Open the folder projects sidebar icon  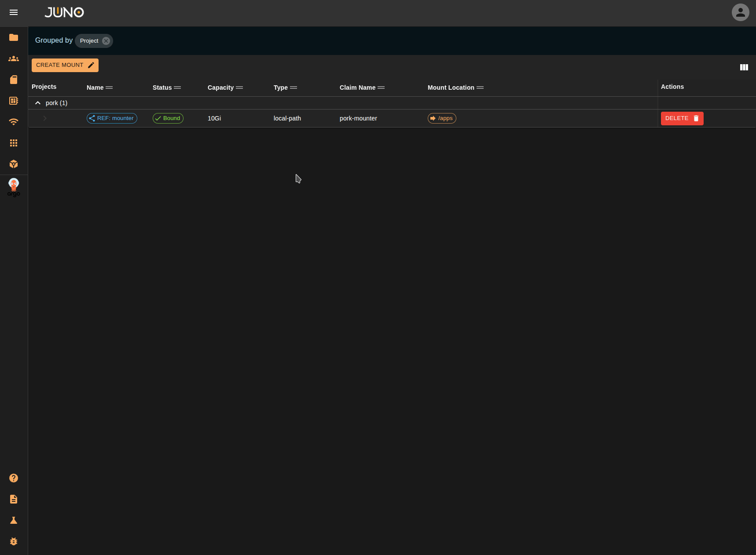click(x=14, y=38)
